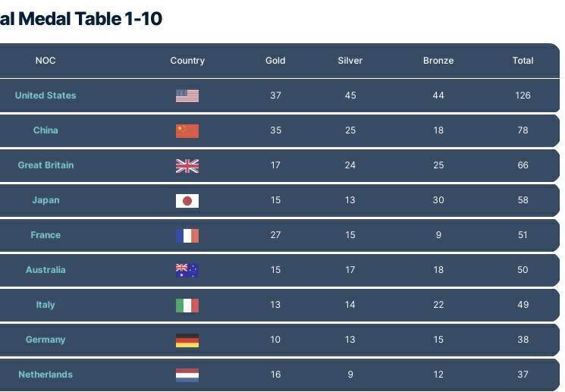Click the Australia flag icon

[187, 270]
